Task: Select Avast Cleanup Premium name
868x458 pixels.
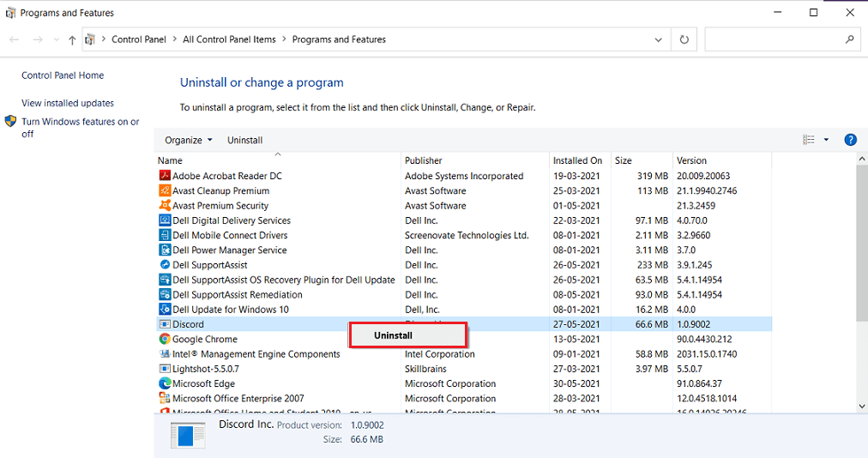Action: 221,190
